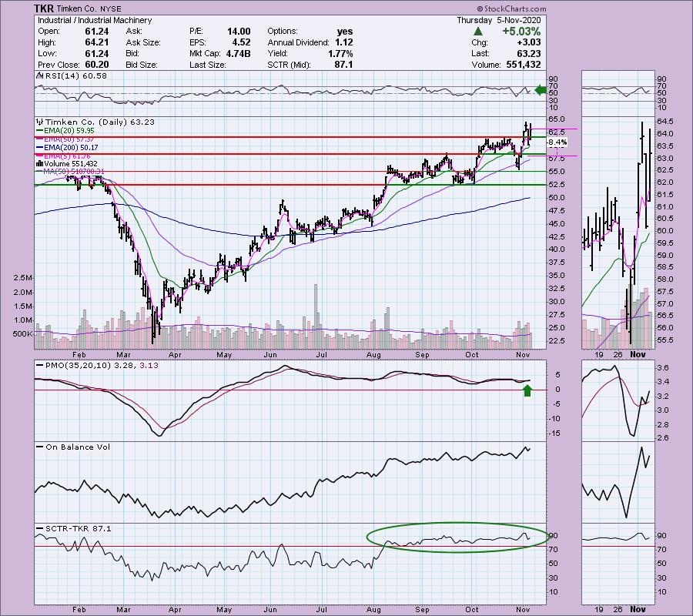This screenshot has width=693, height=616.
Task: Select the EPS value 4.52
Action: click(x=242, y=42)
